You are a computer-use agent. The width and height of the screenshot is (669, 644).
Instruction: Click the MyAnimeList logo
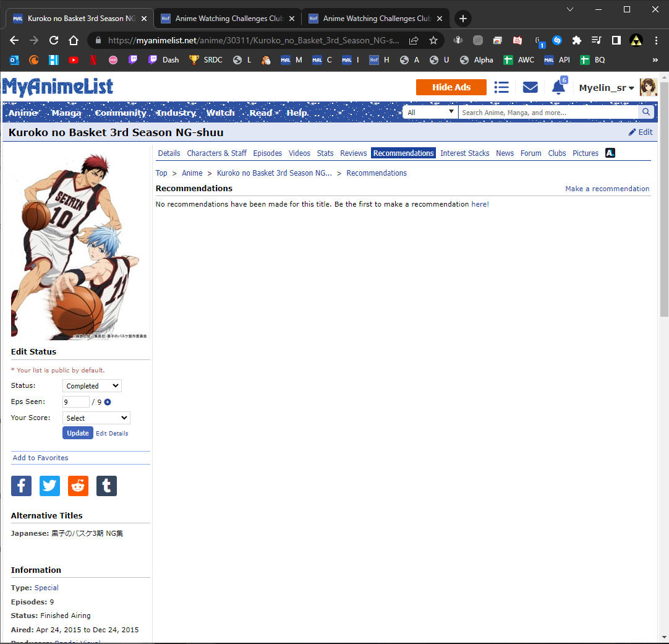(x=58, y=87)
